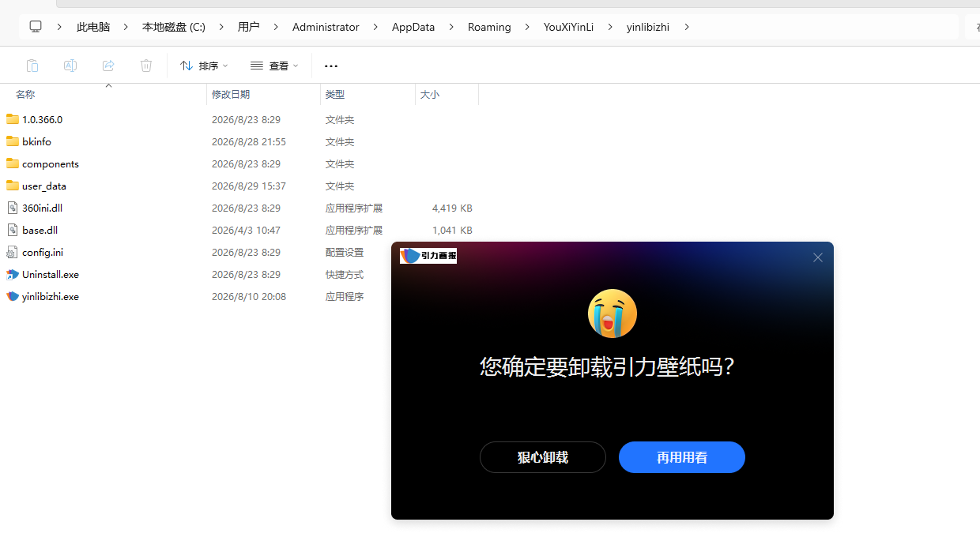Click 配置设置 type of config.ini
This screenshot has height=552, width=980.
(345, 252)
